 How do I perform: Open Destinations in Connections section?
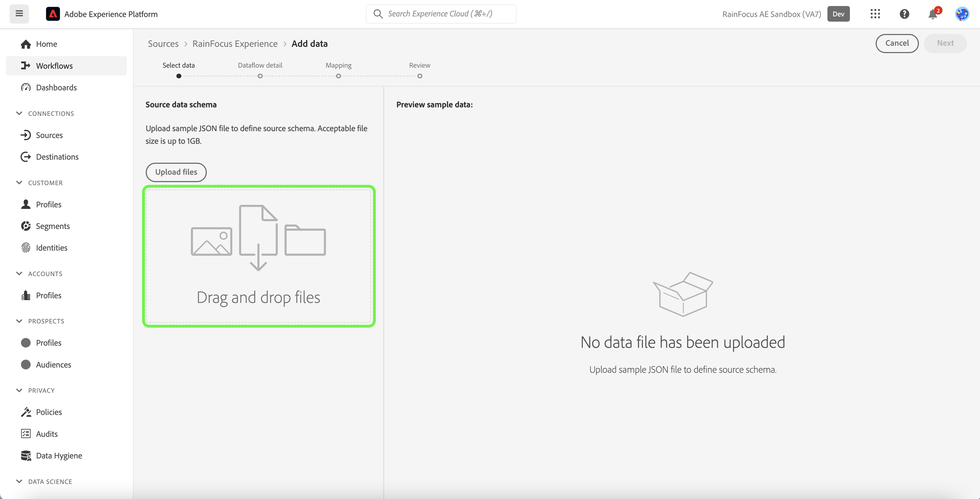57,157
